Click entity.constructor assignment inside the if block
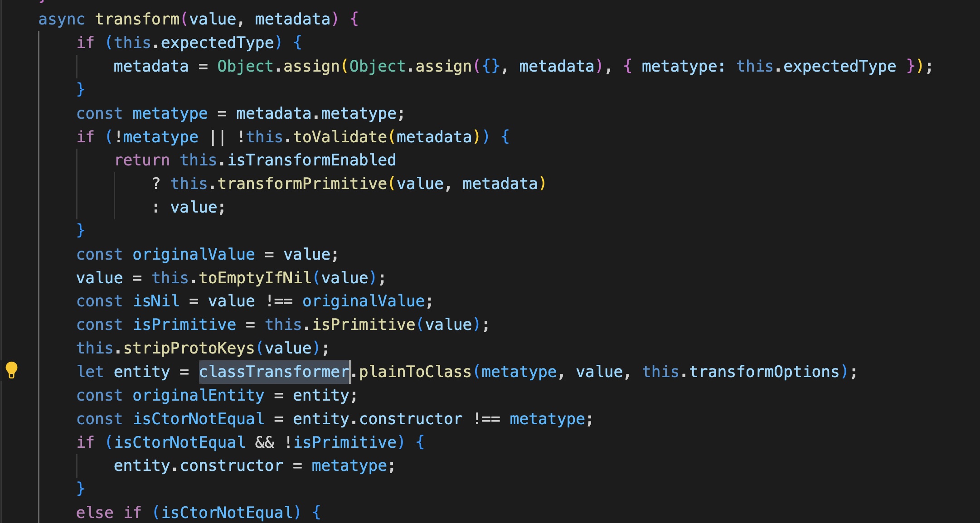 coord(198,465)
